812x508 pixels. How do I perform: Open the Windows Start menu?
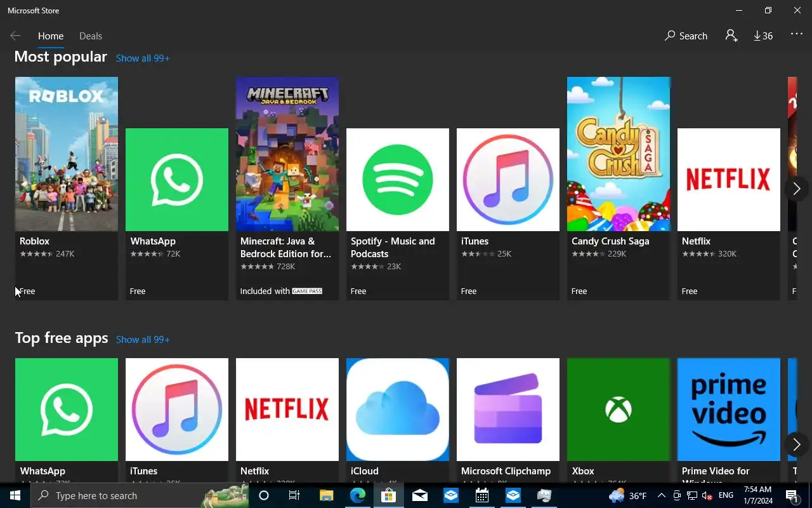pyautogui.click(x=15, y=495)
